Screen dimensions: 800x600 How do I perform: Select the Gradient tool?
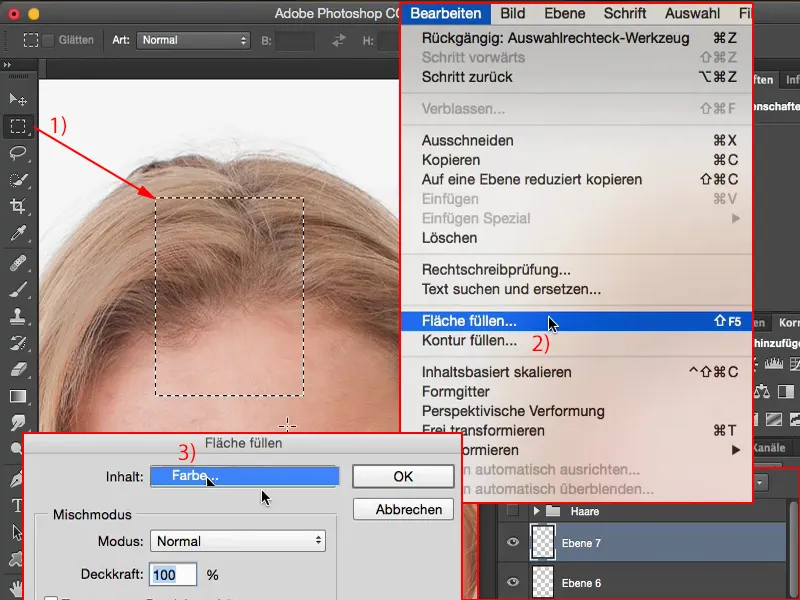pos(18,396)
